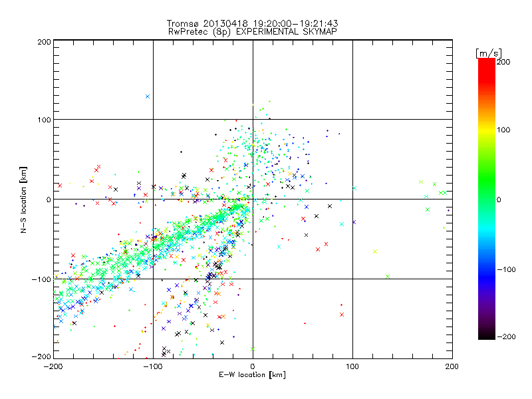
Task: Click the isolated blue X marker near top-left
Action: [x=148, y=96]
